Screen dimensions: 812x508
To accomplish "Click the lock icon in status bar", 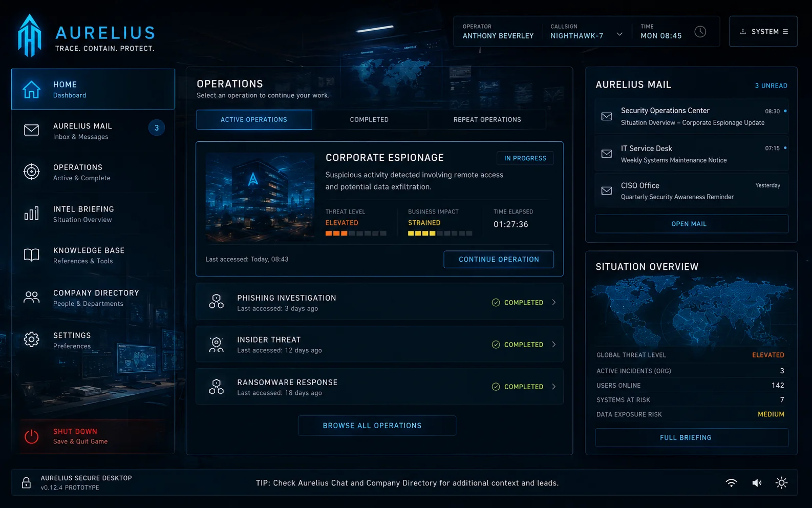I will pyautogui.click(x=26, y=482).
